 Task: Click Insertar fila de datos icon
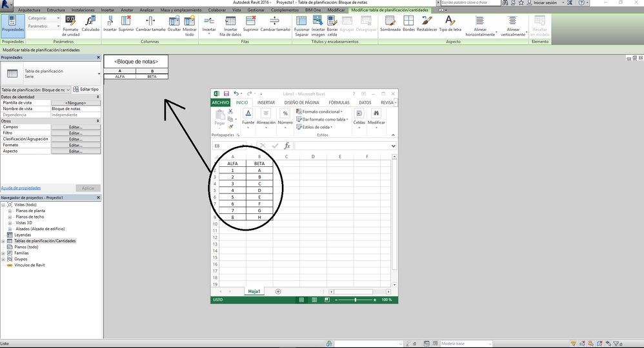click(230, 21)
